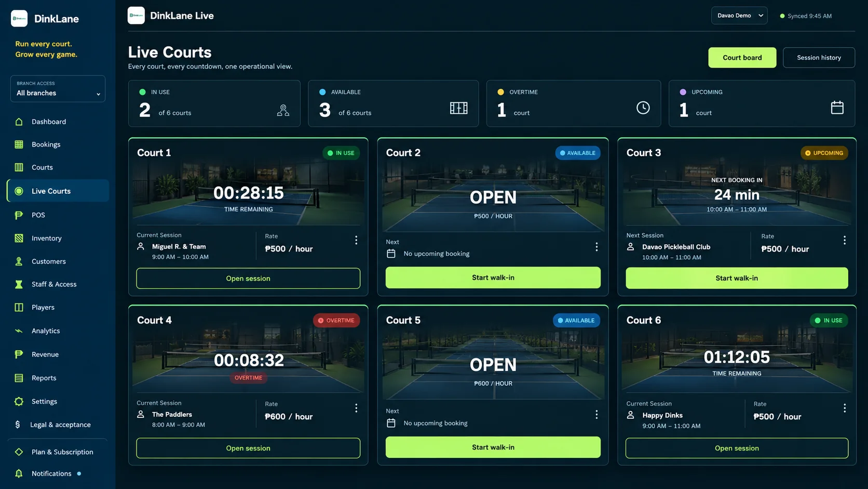Screen dimensions: 868x489
Task: Open Court 2 three-dot menu
Action: [596, 247]
